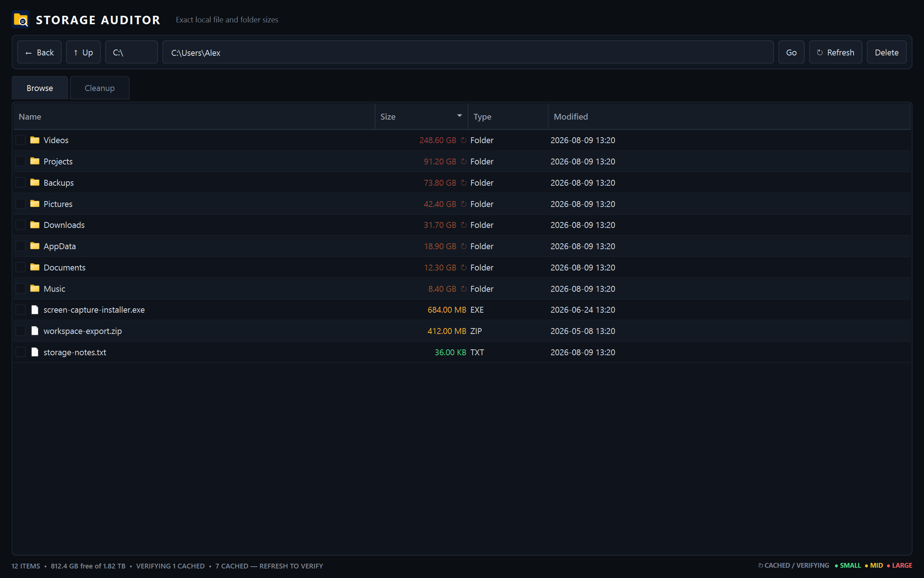Sort by the Modified column header
The height and width of the screenshot is (578, 924).
(729, 117)
